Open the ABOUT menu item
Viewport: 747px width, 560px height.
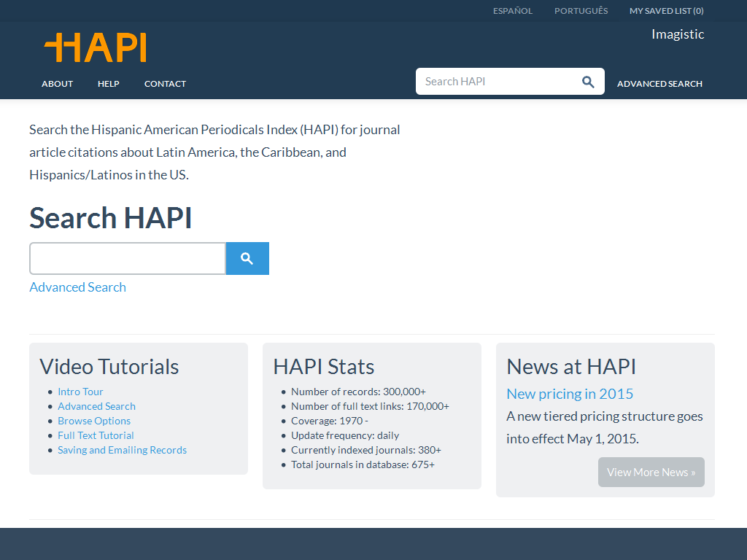point(57,83)
